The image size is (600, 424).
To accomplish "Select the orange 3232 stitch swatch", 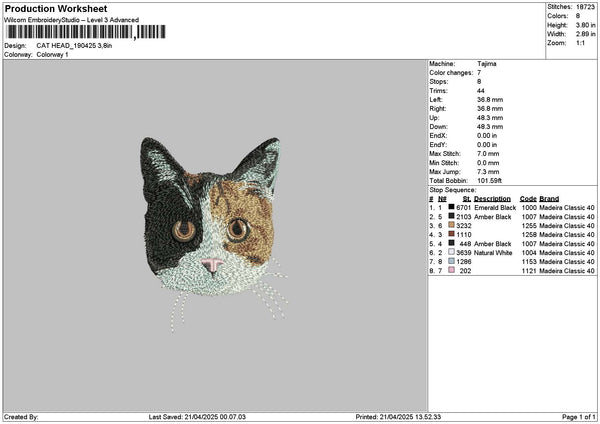I will point(452,225).
